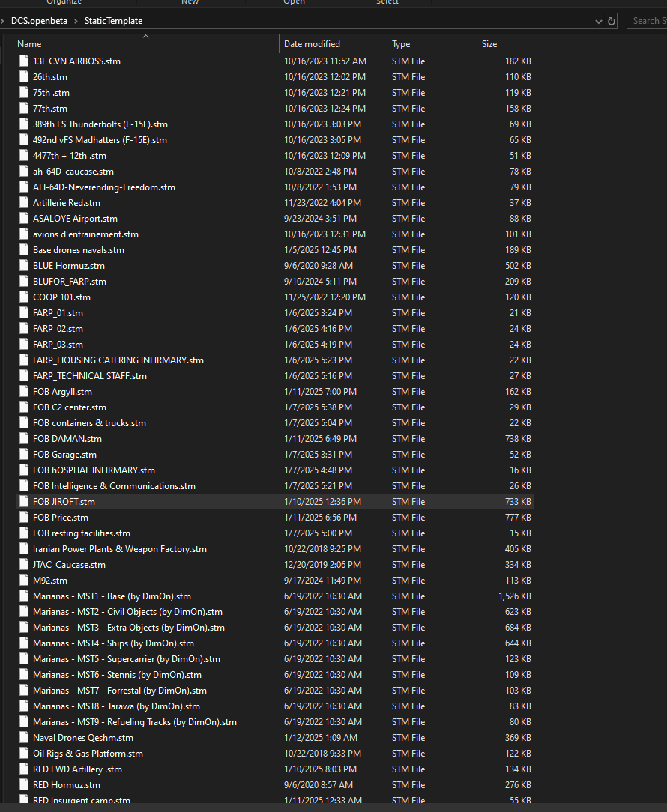Select the file FOB C2 center.stm
The width and height of the screenshot is (667, 812).
click(70, 407)
